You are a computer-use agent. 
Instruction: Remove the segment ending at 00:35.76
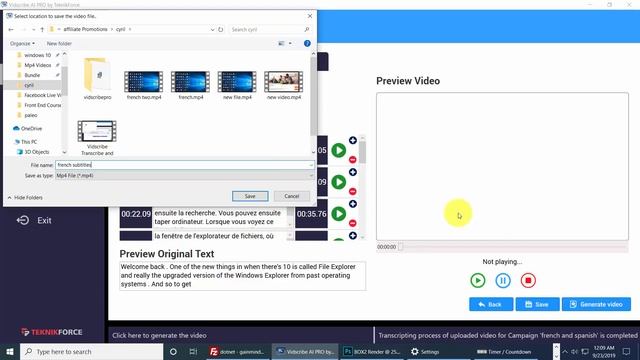pos(353,223)
